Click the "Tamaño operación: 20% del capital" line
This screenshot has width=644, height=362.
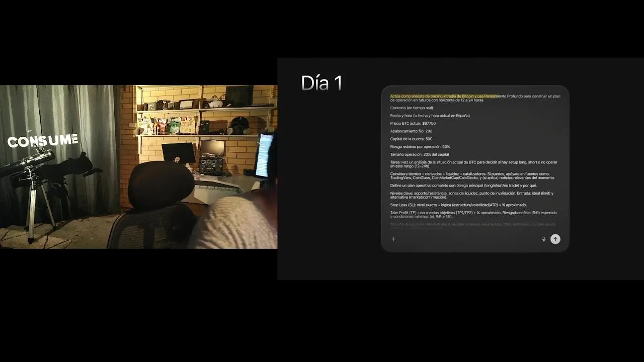[x=420, y=154]
